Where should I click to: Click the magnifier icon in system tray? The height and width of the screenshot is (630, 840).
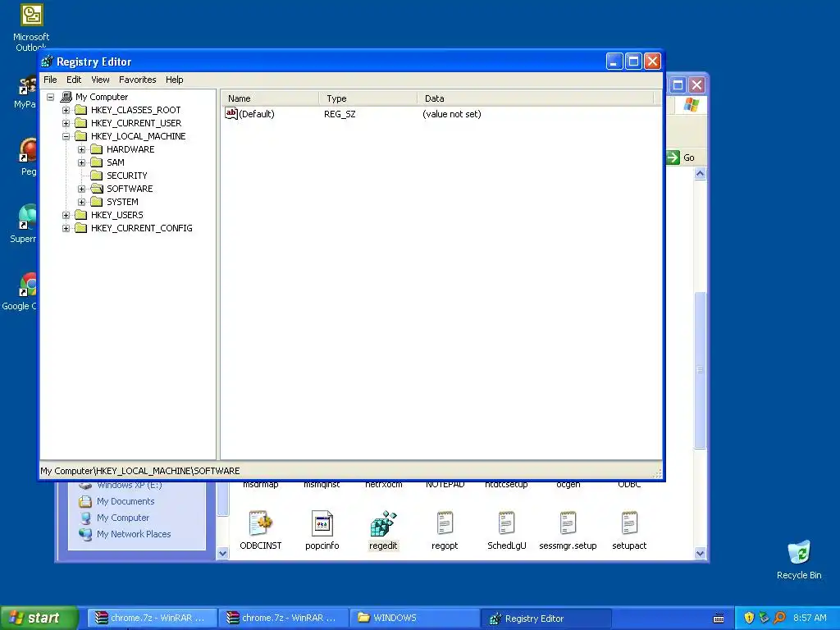coord(780,618)
